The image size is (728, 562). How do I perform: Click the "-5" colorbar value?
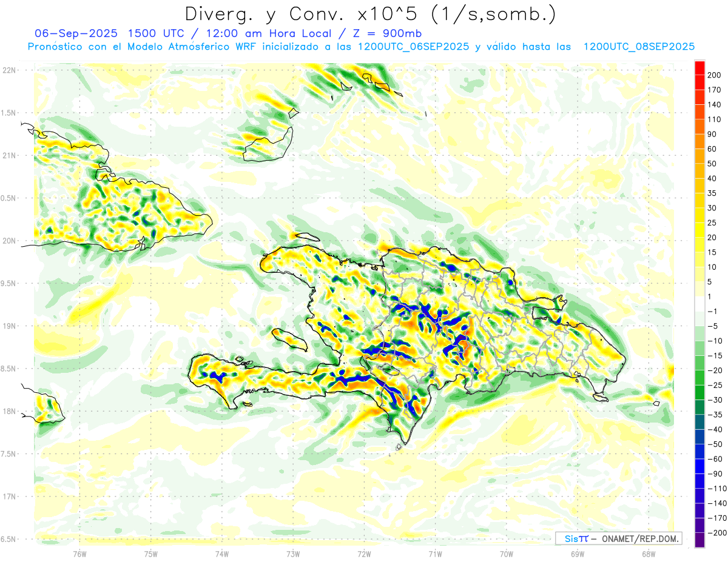click(x=713, y=326)
